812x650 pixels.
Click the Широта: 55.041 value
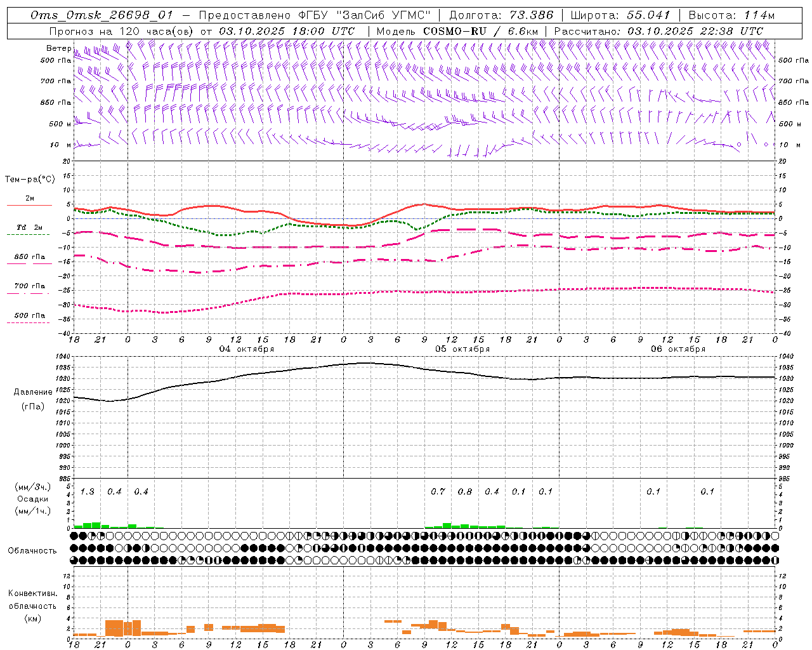click(620, 15)
